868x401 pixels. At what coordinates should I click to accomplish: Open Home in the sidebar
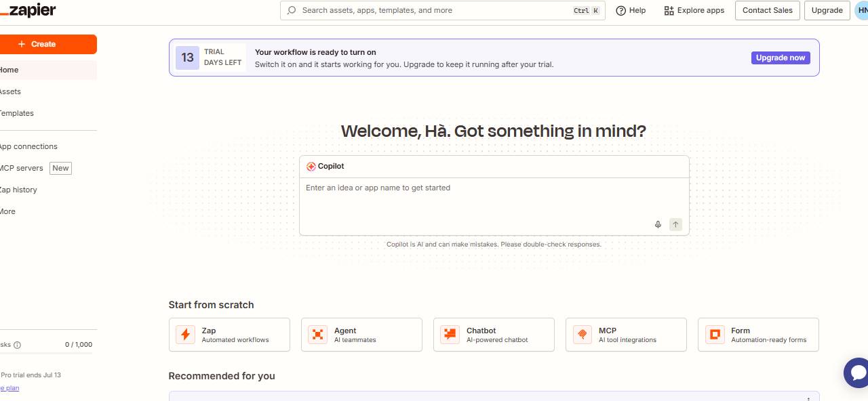point(47,70)
